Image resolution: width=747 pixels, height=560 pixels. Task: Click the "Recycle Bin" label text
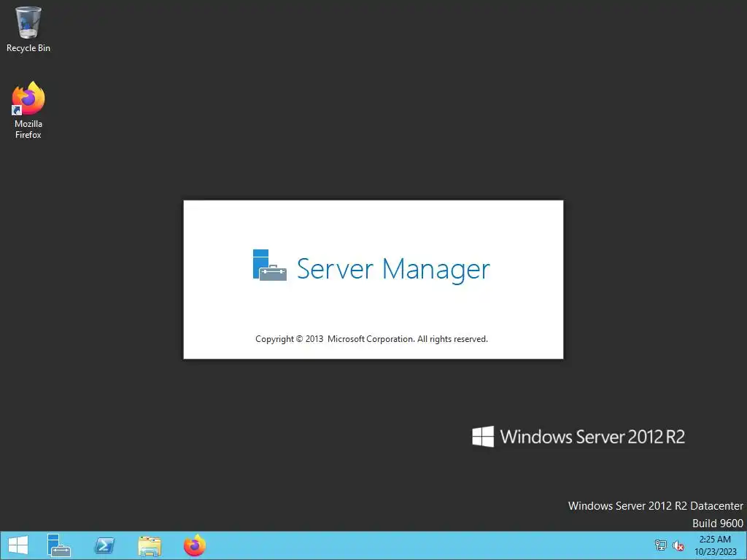(28, 48)
